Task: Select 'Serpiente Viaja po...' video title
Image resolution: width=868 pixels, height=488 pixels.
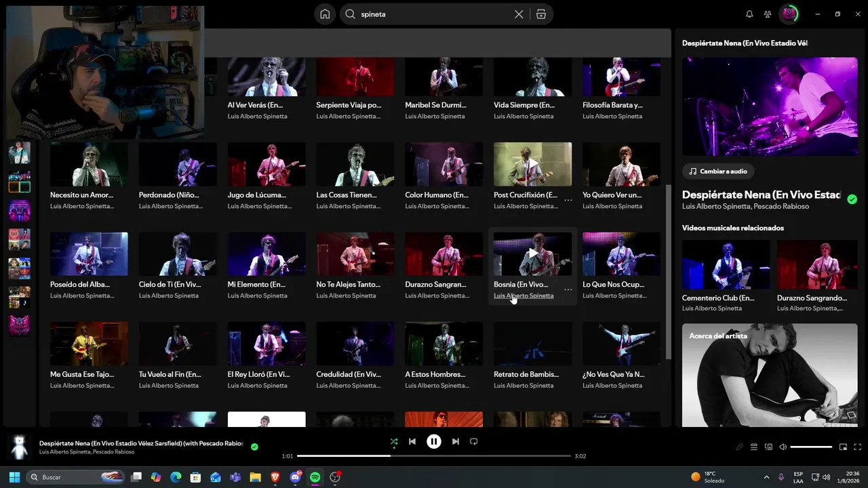Action: (x=349, y=106)
